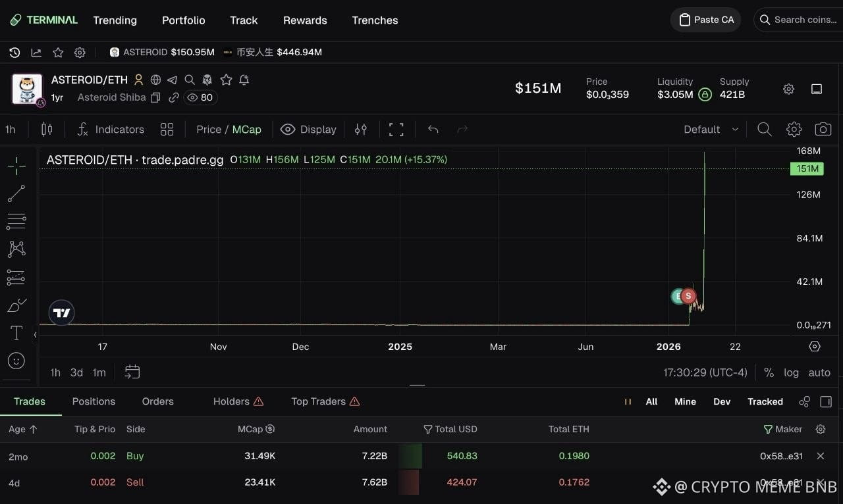This screenshot has width=843, height=504.
Task: Open the emoji sticker tool
Action: 16,361
